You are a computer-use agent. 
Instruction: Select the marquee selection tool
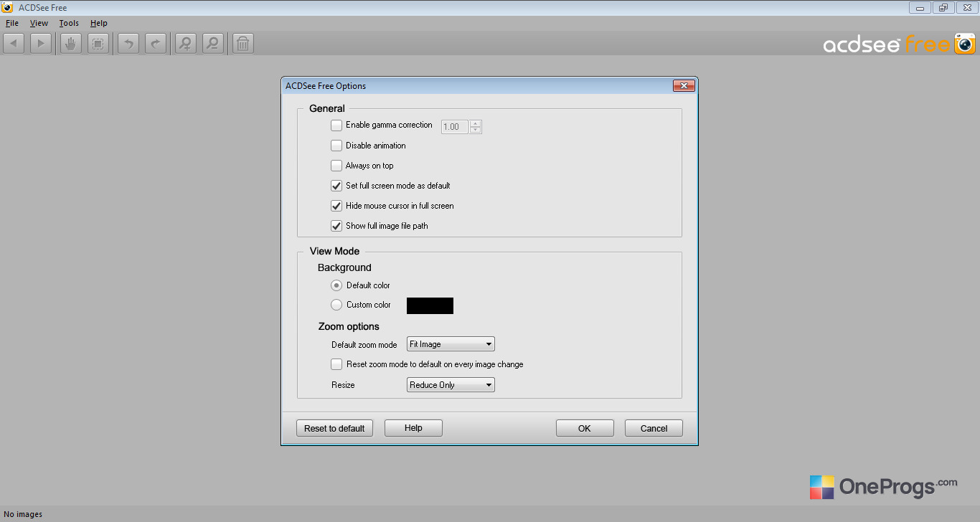98,44
